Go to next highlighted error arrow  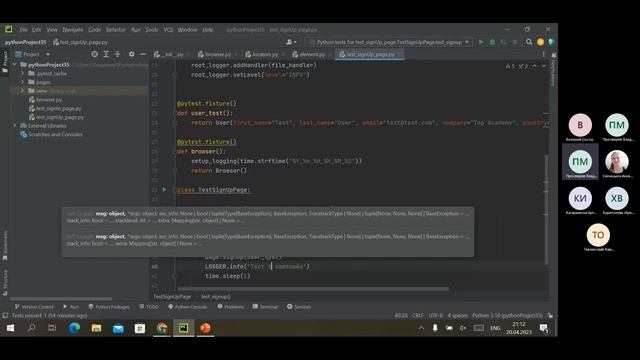point(543,66)
